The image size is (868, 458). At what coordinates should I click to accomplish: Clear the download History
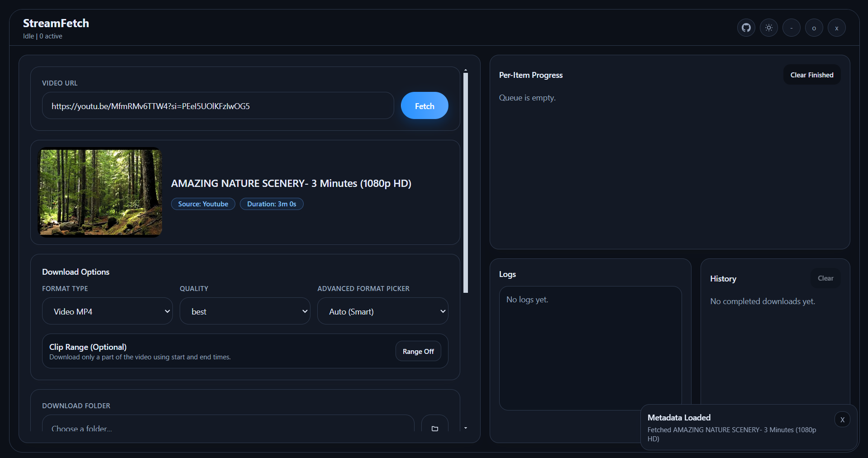click(x=825, y=278)
